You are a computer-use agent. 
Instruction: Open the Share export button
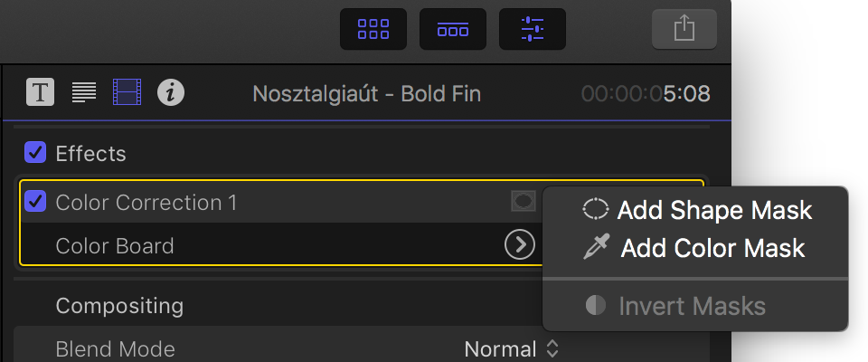(684, 29)
